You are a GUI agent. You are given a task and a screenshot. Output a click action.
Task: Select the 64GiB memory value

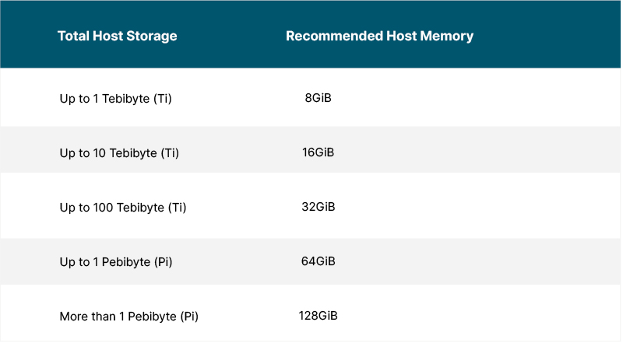tap(319, 261)
